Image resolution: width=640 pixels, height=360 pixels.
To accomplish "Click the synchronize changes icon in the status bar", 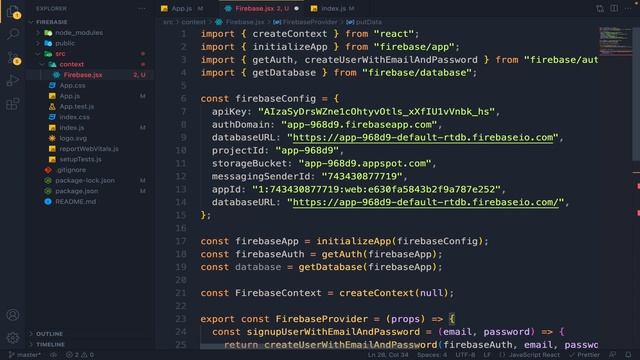I will pyautogui.click(x=53, y=355).
